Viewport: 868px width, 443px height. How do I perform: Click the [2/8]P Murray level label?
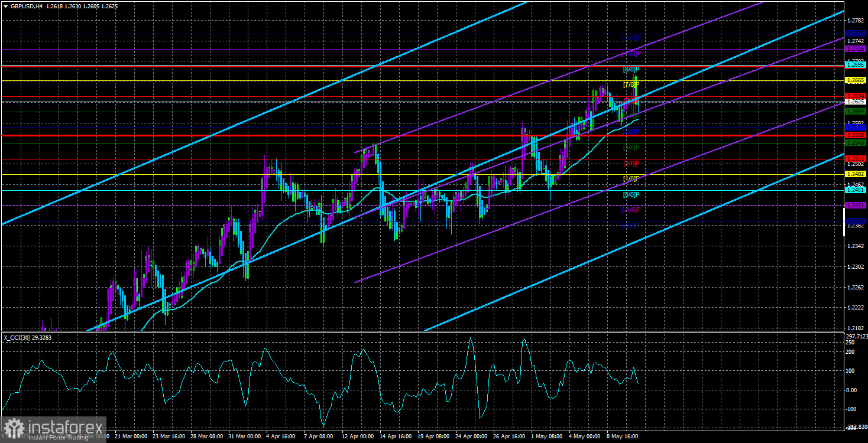click(x=631, y=163)
